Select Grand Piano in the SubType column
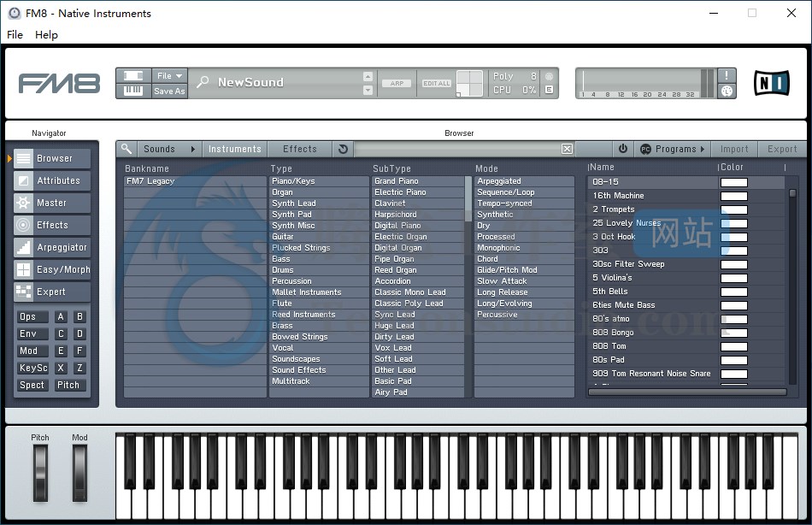This screenshot has height=525, width=812. [x=419, y=181]
